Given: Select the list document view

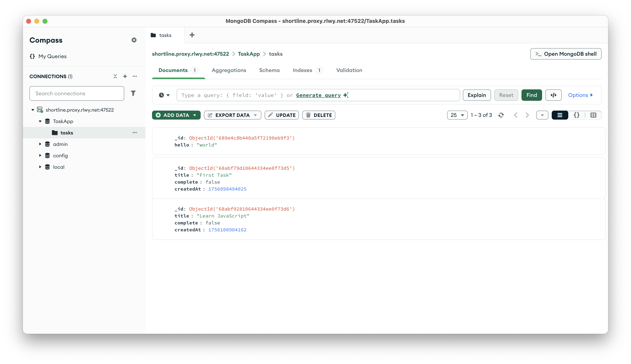Looking at the screenshot, I should pos(560,115).
